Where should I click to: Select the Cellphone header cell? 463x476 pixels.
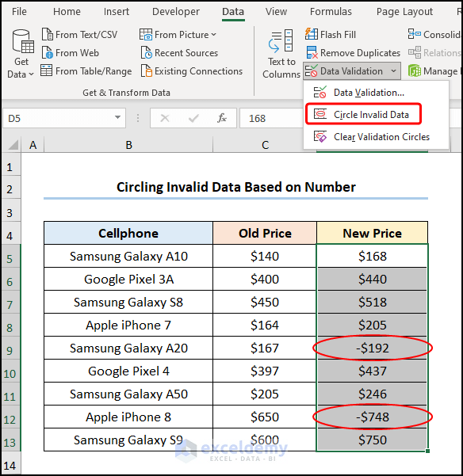(x=128, y=233)
